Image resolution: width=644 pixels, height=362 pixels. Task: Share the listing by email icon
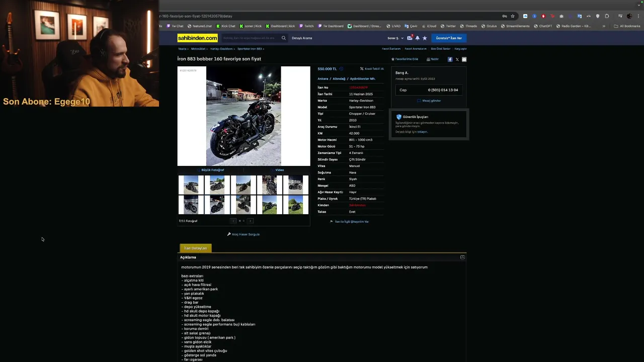(x=464, y=59)
